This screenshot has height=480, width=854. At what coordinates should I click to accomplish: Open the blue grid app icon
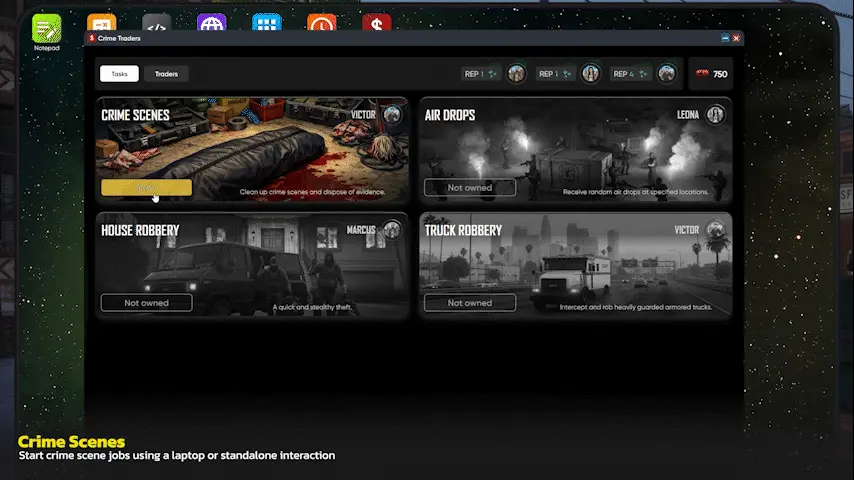[x=266, y=23]
